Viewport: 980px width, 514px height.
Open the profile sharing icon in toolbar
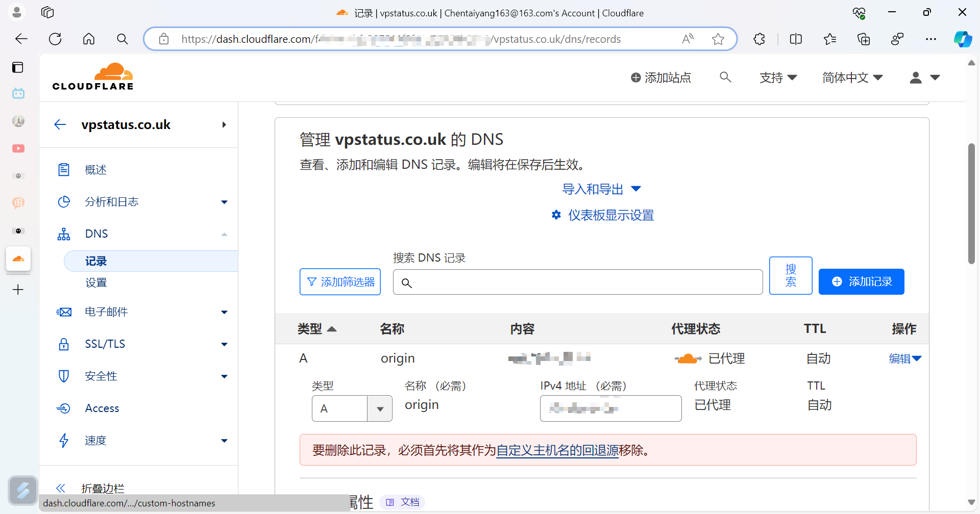point(897,39)
